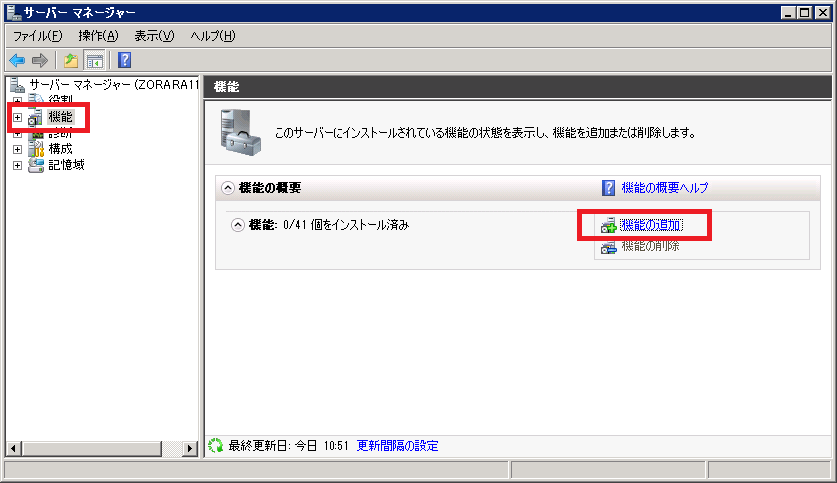Image resolution: width=837 pixels, height=483 pixels.
Task: Select the 構成 node in the tree
Action: click(60, 149)
